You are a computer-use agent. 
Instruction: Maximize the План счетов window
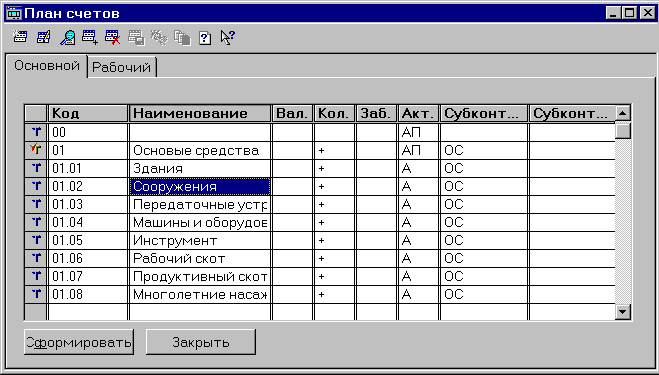(x=629, y=13)
